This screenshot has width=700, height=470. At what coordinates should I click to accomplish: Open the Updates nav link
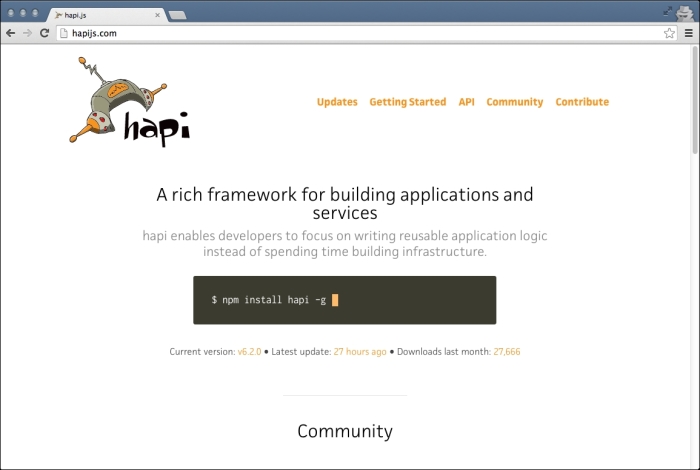click(x=337, y=102)
